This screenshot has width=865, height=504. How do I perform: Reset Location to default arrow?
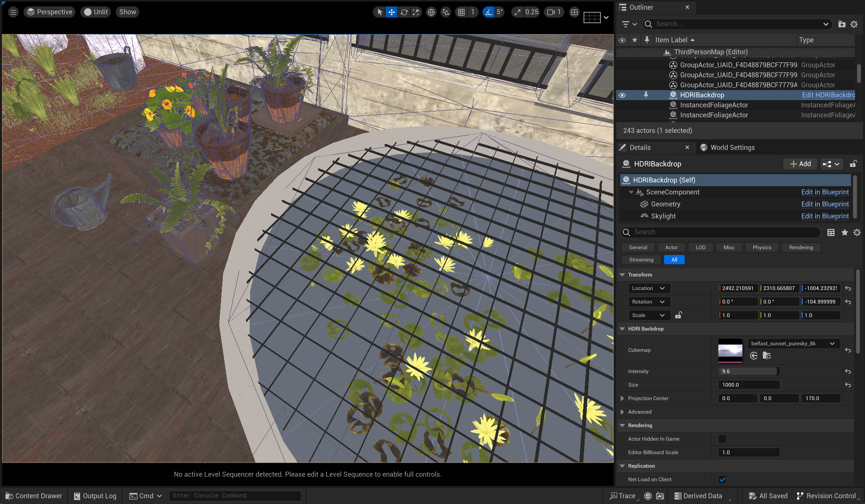click(848, 289)
